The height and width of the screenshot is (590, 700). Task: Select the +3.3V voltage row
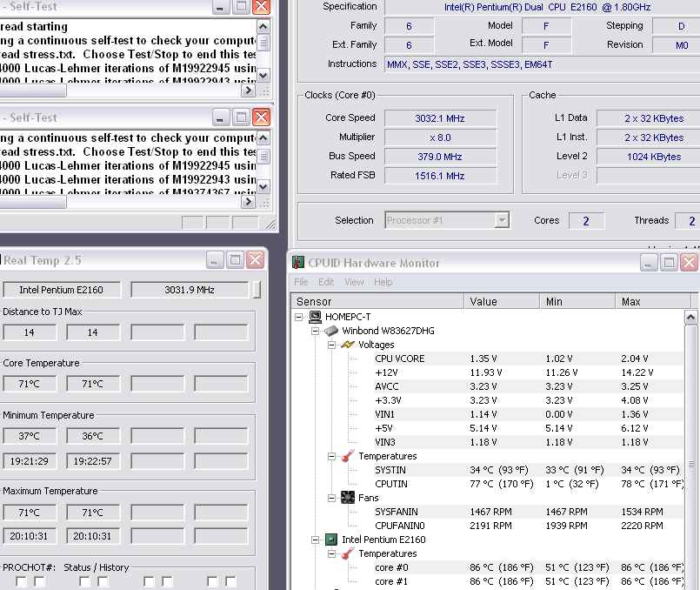click(529, 400)
